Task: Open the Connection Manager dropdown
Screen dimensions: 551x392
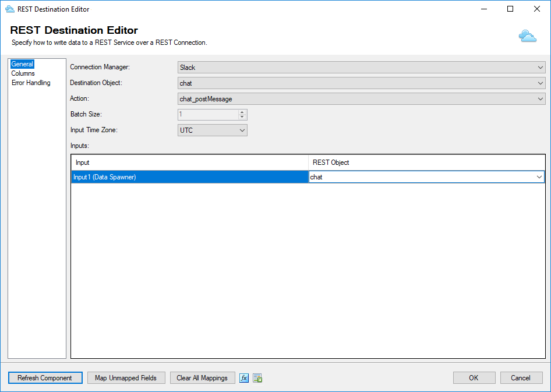Action: point(361,68)
